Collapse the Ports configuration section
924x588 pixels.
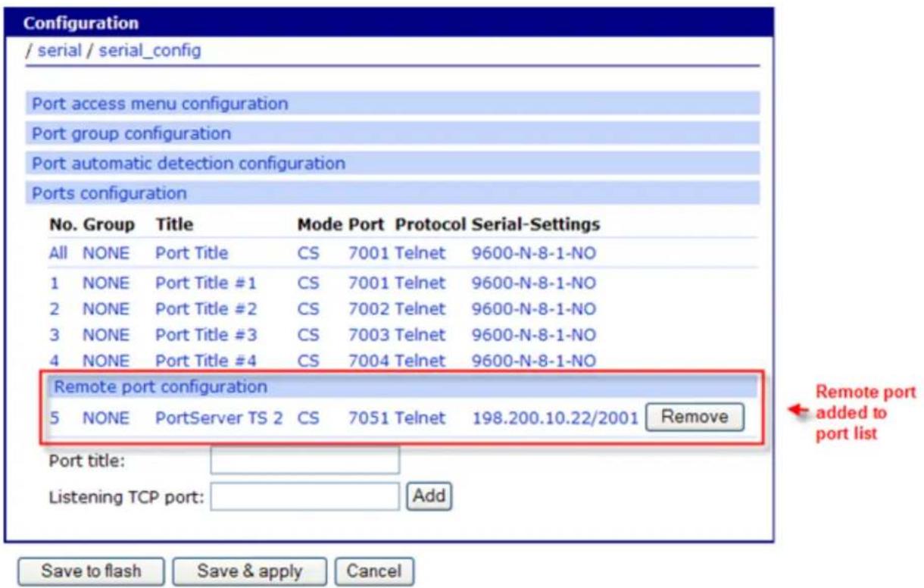(x=392, y=193)
